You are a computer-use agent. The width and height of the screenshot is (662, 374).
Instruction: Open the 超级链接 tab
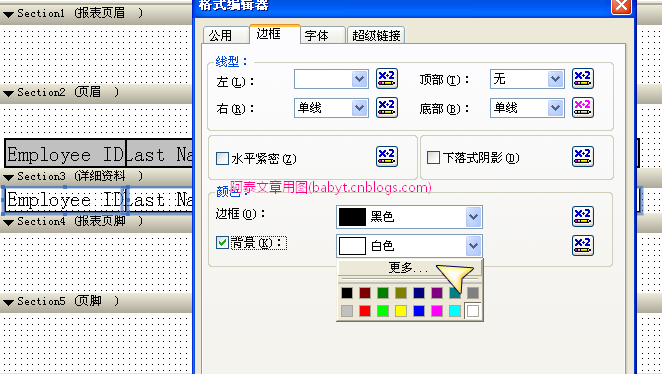(x=376, y=35)
